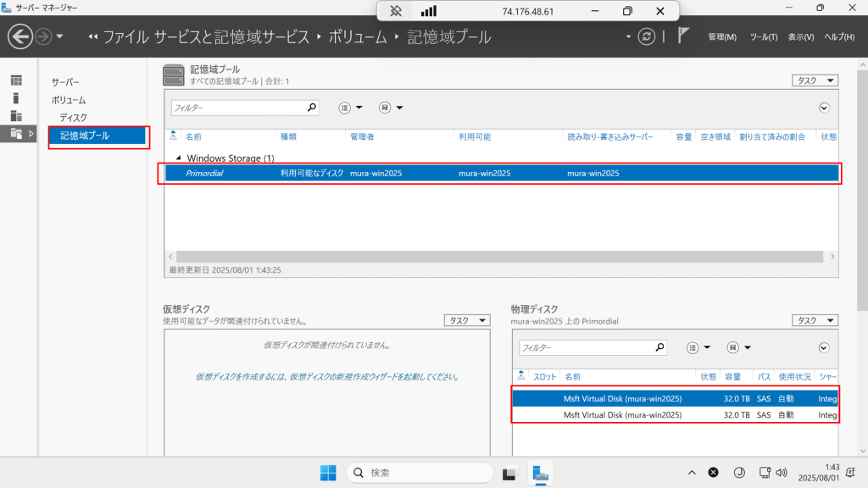Sort pools by 種類 column
This screenshot has height=488, width=868.
pos(288,136)
